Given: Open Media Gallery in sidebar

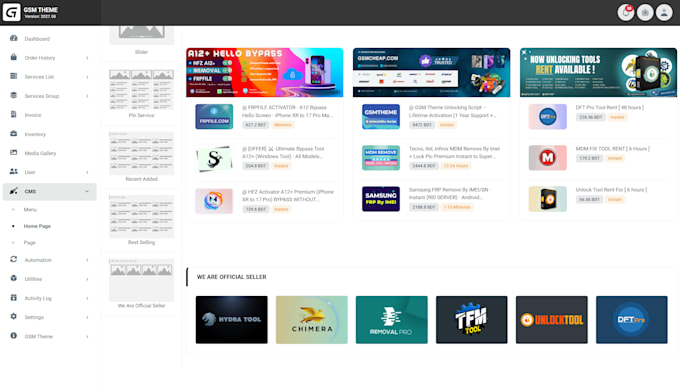Looking at the screenshot, I should click(40, 153).
